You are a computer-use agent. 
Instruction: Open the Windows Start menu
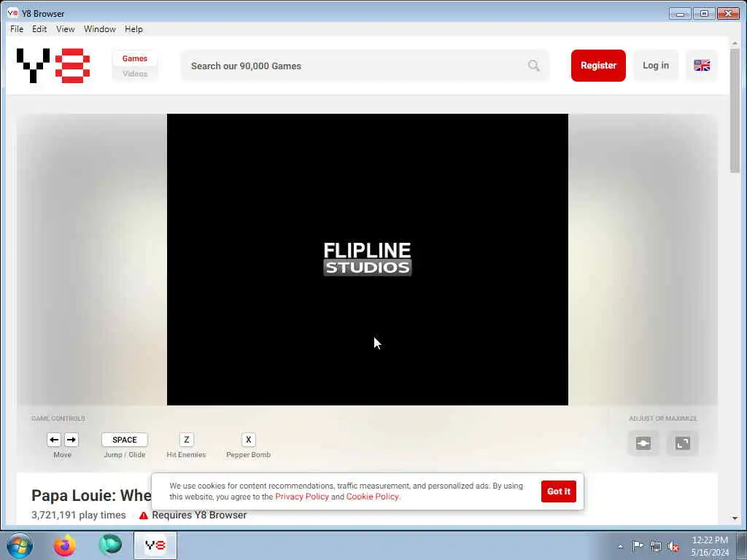[20, 545]
